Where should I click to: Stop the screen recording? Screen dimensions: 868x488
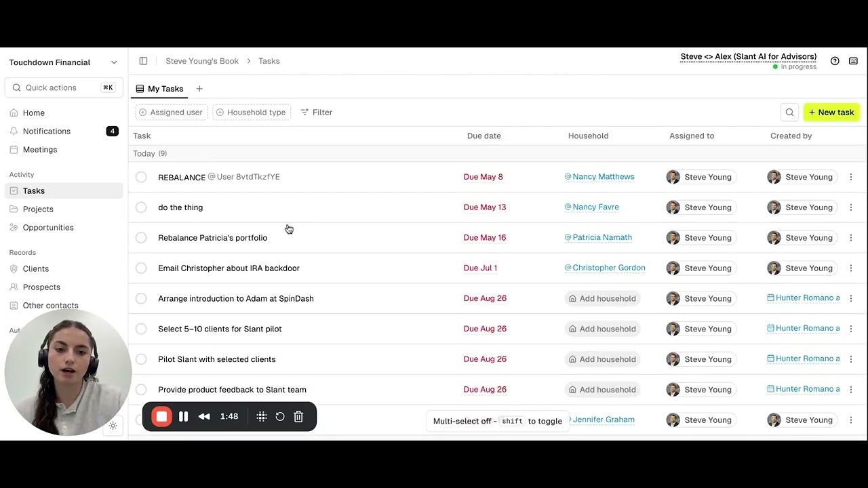click(161, 417)
